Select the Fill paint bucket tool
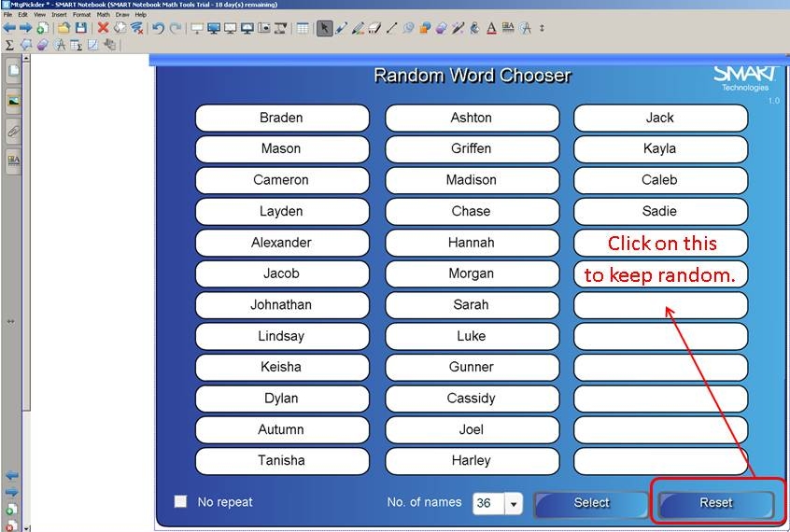The height and width of the screenshot is (532, 790). (474, 28)
